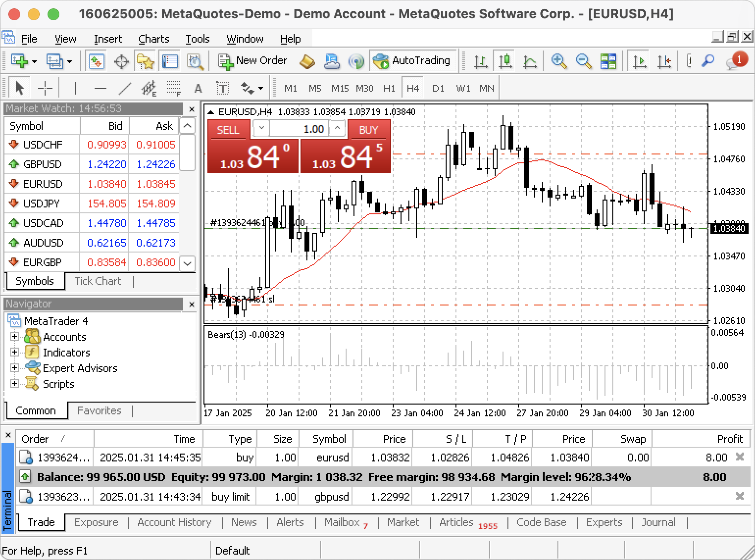
Task: Open the notifications bubble icon
Action: pyautogui.click(x=738, y=61)
